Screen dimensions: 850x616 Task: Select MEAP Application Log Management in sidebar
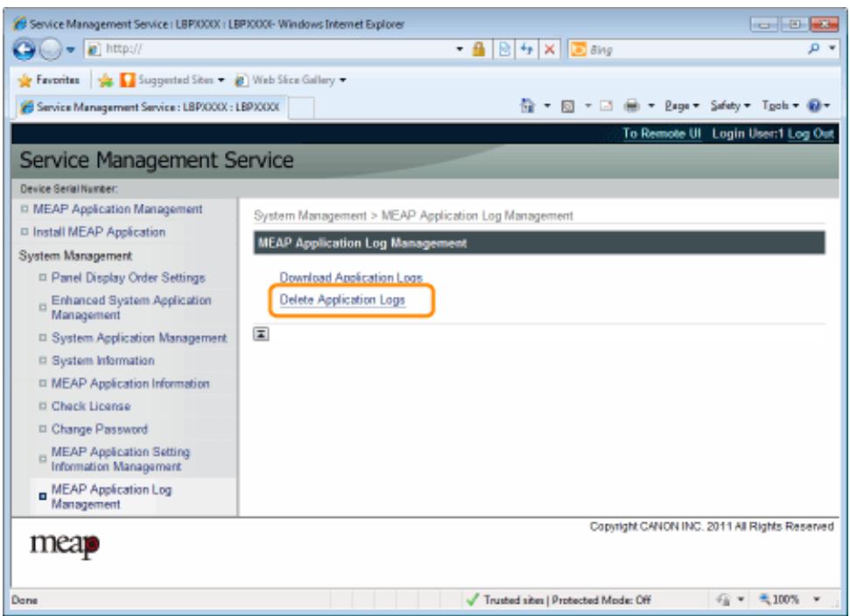(x=111, y=496)
